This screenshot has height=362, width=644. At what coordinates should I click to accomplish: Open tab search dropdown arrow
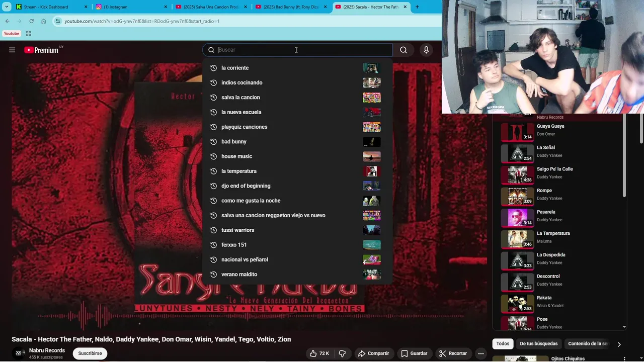[x=7, y=7]
